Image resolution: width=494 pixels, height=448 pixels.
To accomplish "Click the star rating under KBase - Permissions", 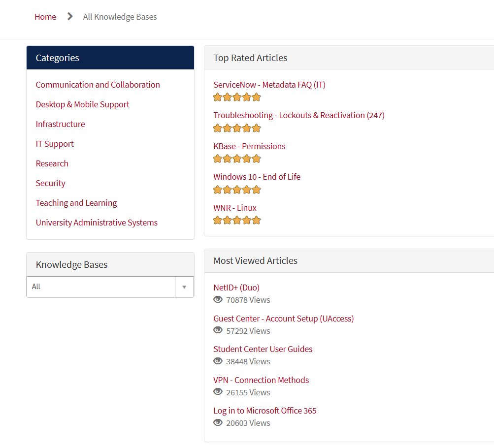I will [237, 159].
